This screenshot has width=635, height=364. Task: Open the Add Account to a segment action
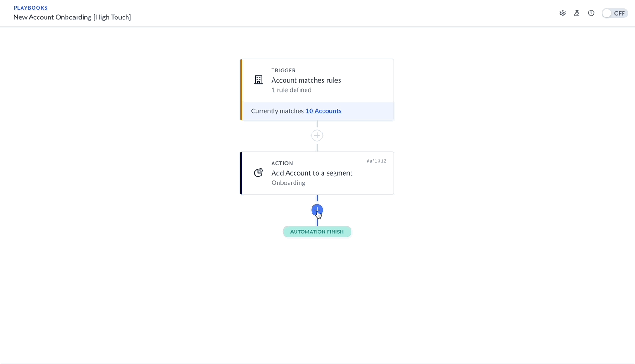(x=317, y=173)
